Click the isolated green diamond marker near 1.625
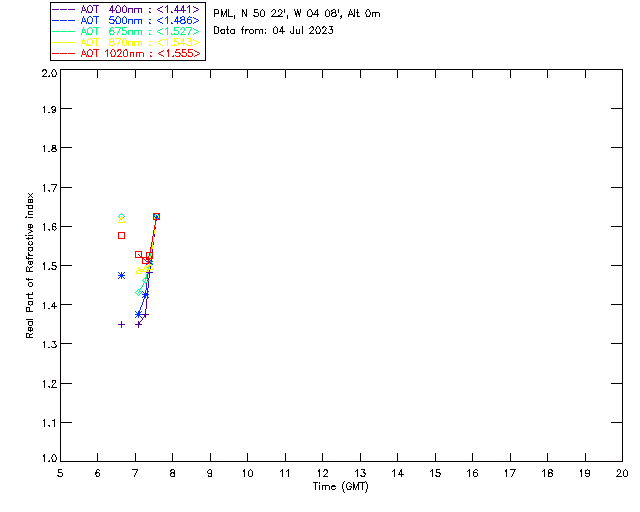 121,216
